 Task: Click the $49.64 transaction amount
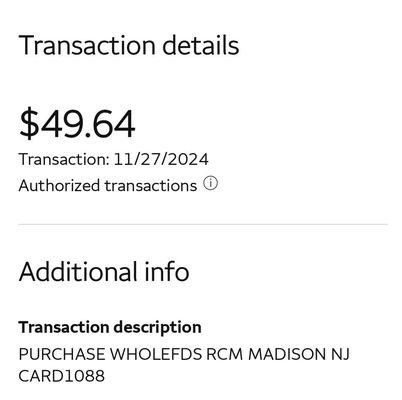coord(77,124)
